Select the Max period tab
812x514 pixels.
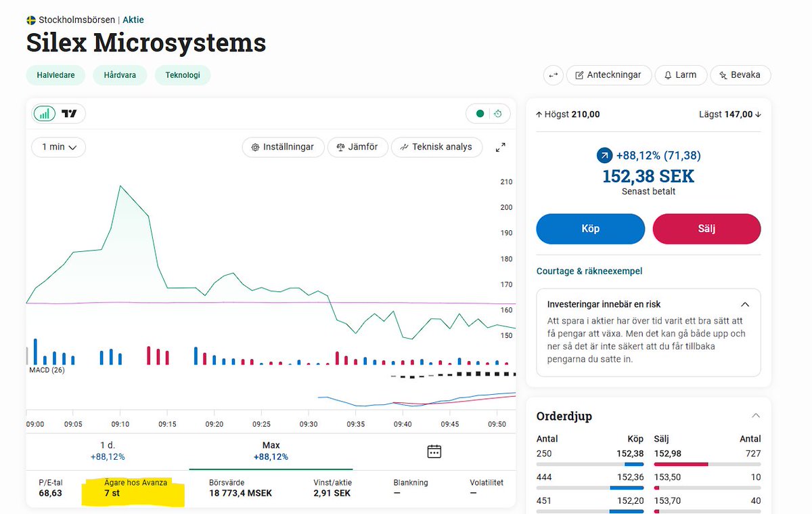271,450
